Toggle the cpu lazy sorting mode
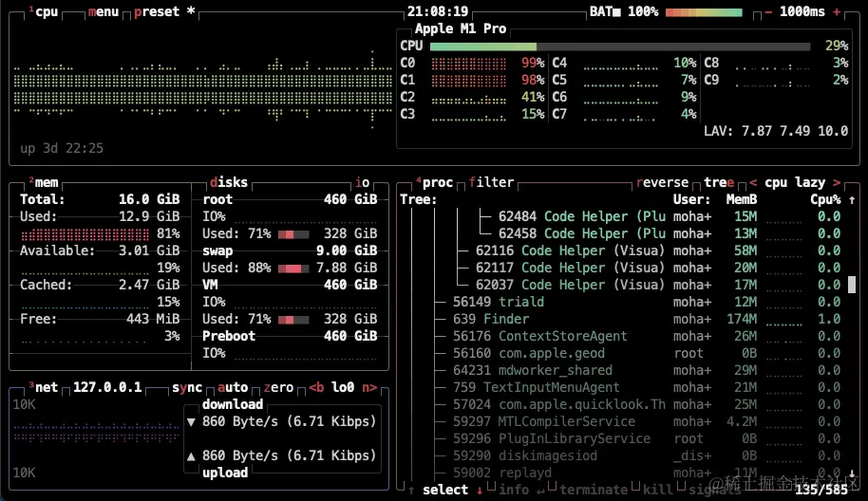This screenshot has width=868, height=501. 795,182
